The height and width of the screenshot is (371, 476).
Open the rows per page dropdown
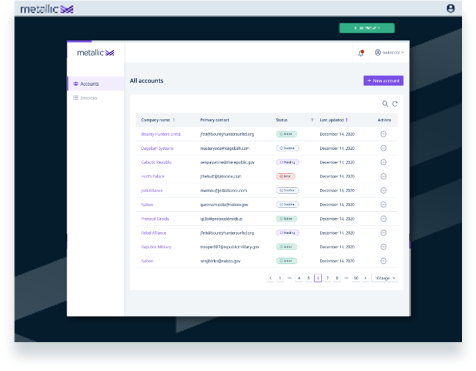pos(385,278)
